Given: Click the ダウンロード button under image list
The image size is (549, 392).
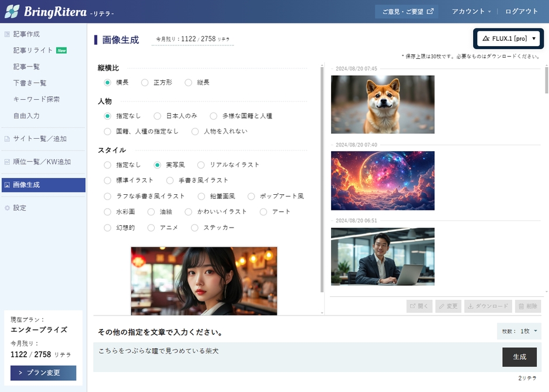Looking at the screenshot, I should click(x=488, y=306).
